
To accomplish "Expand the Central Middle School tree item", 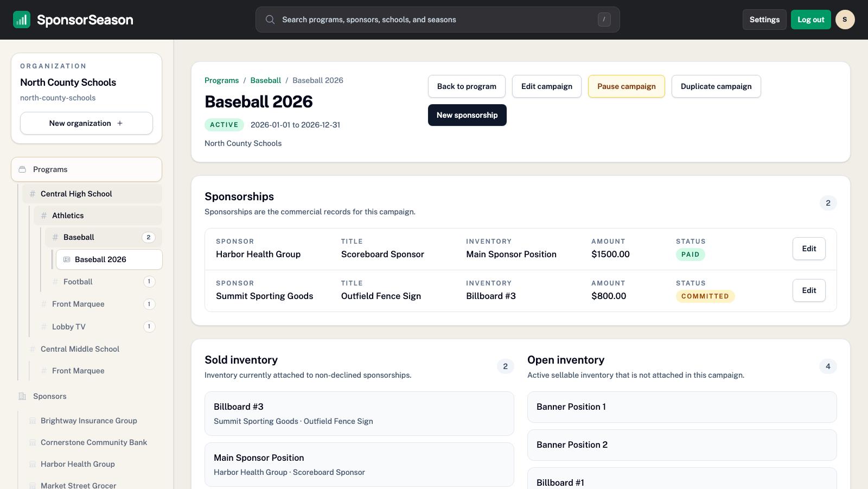I will coord(80,349).
